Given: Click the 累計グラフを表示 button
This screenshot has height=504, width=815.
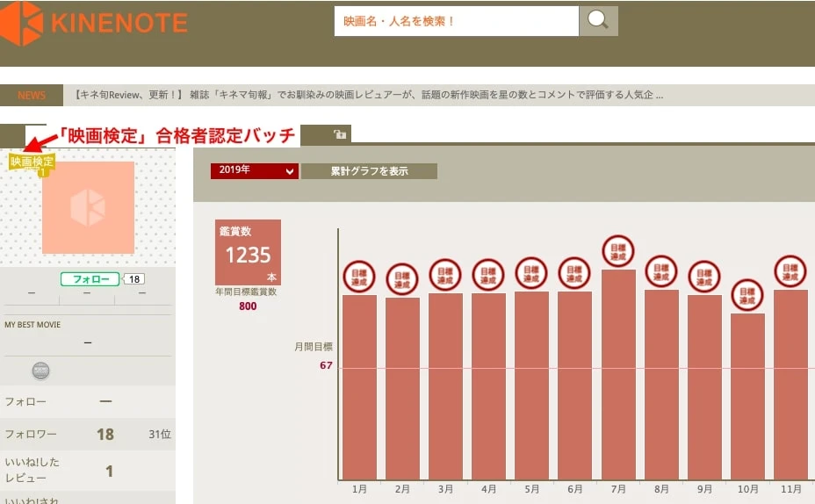Looking at the screenshot, I should pyautogui.click(x=369, y=171).
